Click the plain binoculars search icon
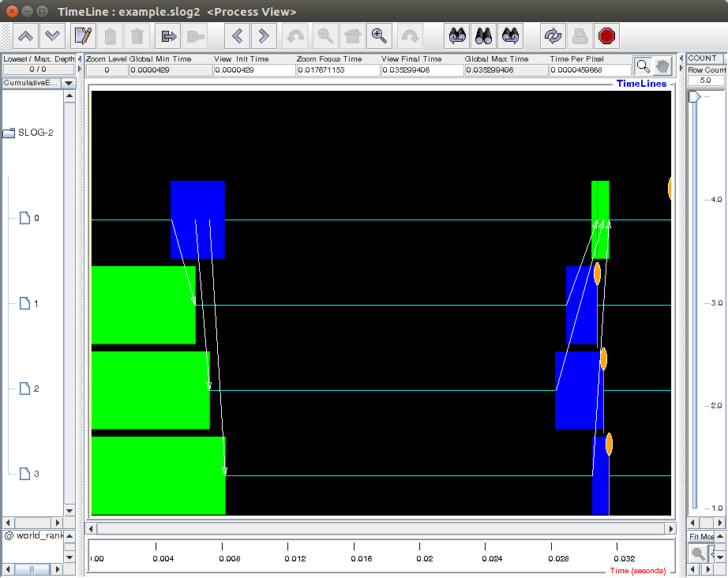 484,36
